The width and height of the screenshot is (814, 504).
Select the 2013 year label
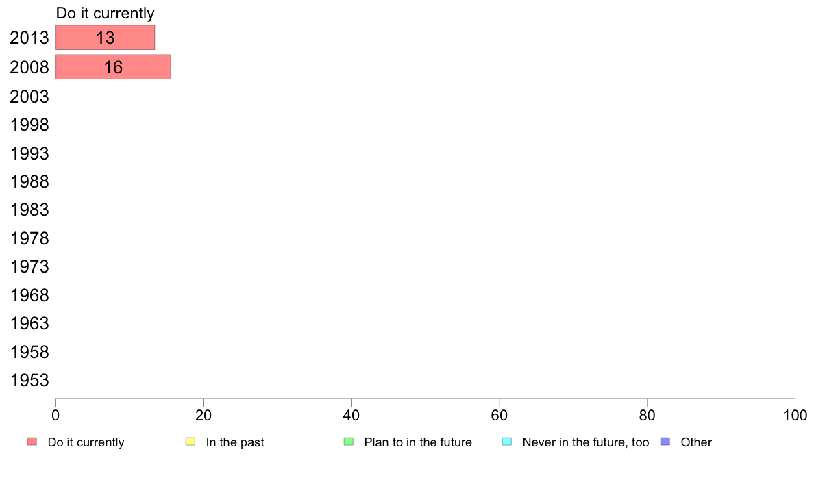(29, 38)
